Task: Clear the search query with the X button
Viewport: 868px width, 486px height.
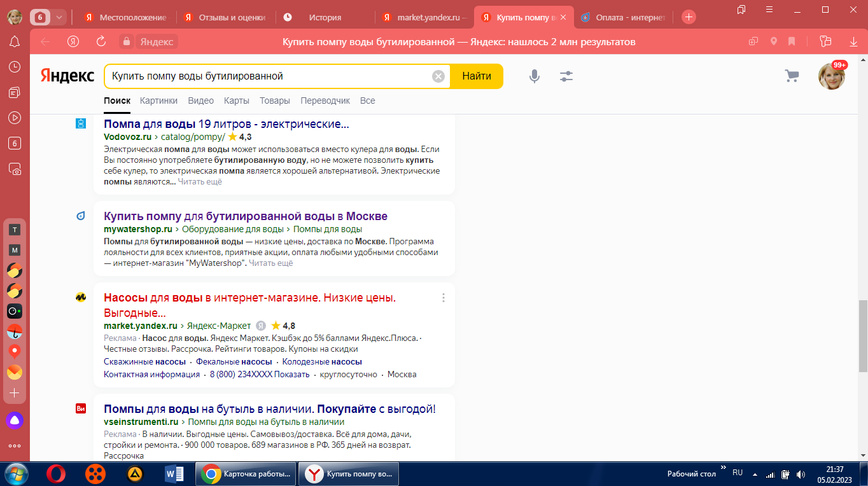Action: [438, 76]
